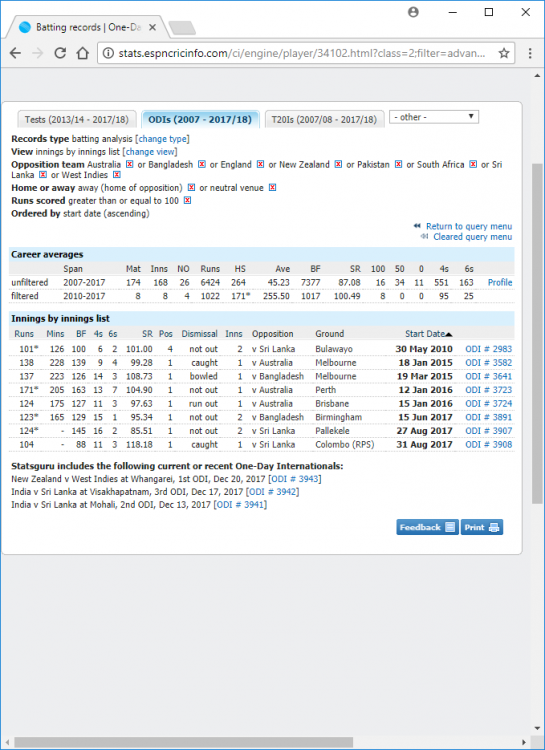Click the vertical scrollbar thumb
Screen dimensions: 545x750
(537, 333)
